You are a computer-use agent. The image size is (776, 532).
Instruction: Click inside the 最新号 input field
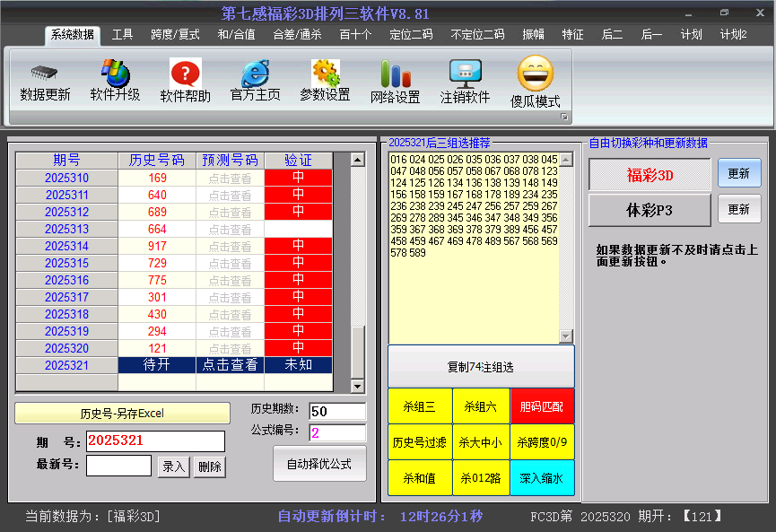click(118, 467)
